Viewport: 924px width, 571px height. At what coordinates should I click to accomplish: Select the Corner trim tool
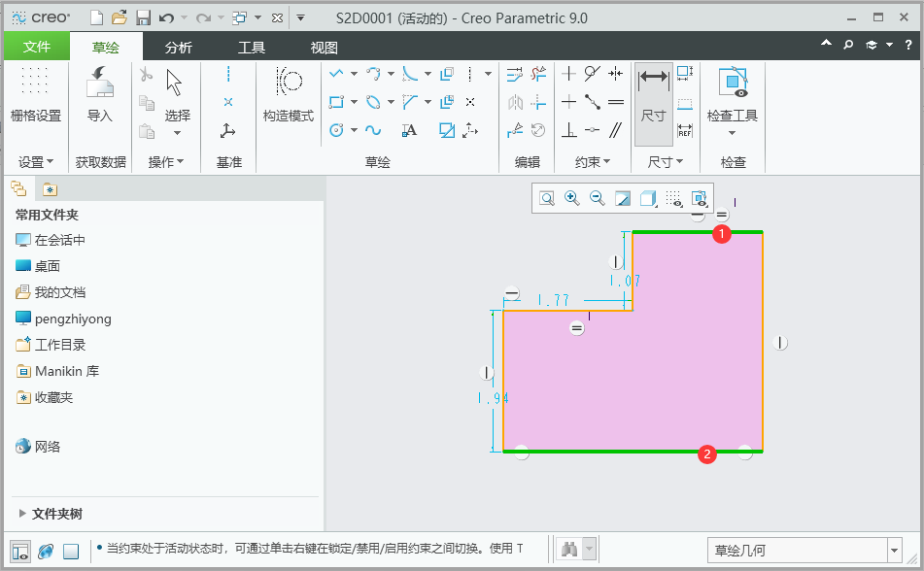(538, 102)
